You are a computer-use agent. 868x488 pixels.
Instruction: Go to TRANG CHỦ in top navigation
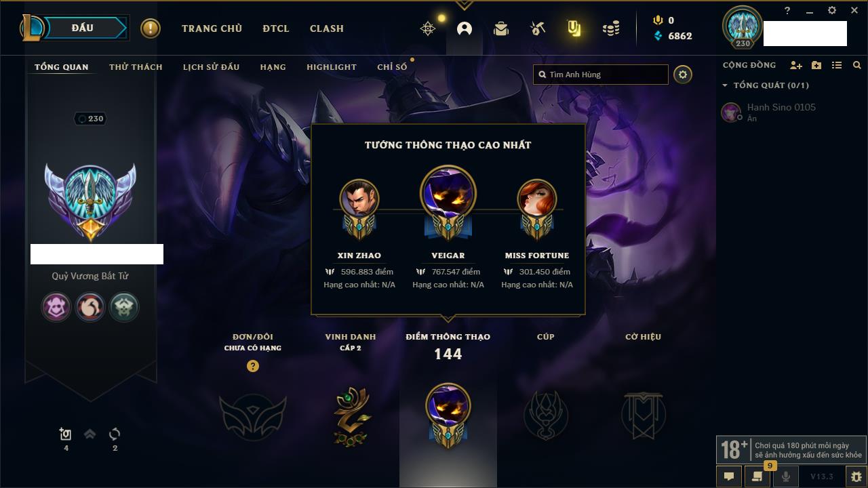tap(212, 28)
